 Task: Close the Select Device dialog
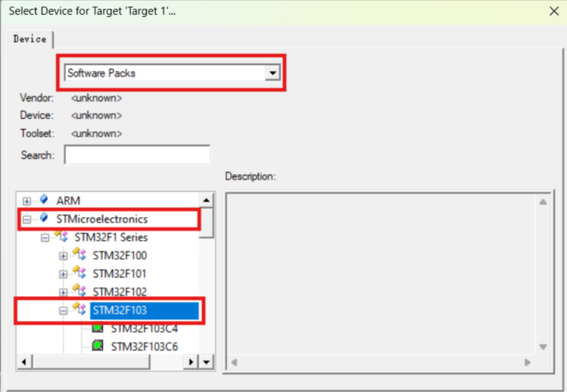click(554, 11)
